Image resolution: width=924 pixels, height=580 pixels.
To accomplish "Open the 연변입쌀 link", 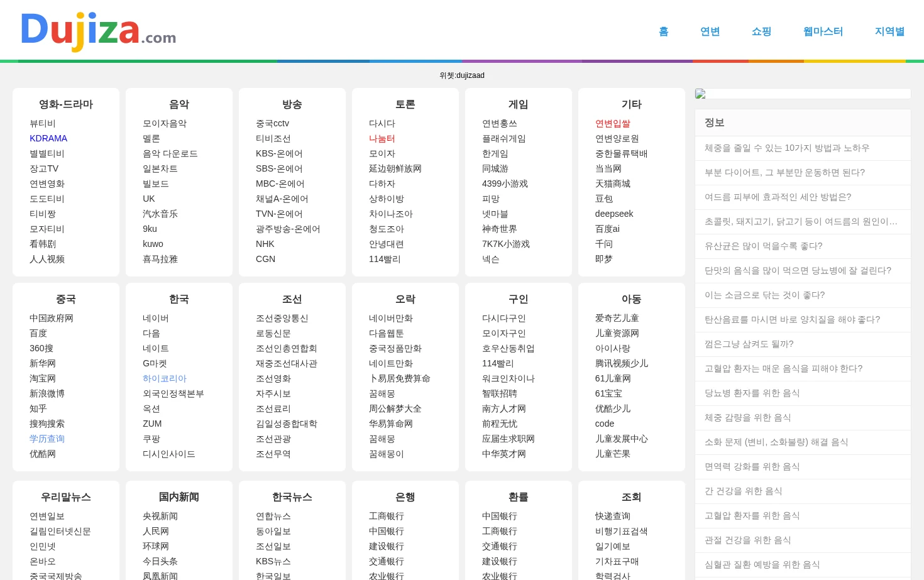I will pos(613,123).
